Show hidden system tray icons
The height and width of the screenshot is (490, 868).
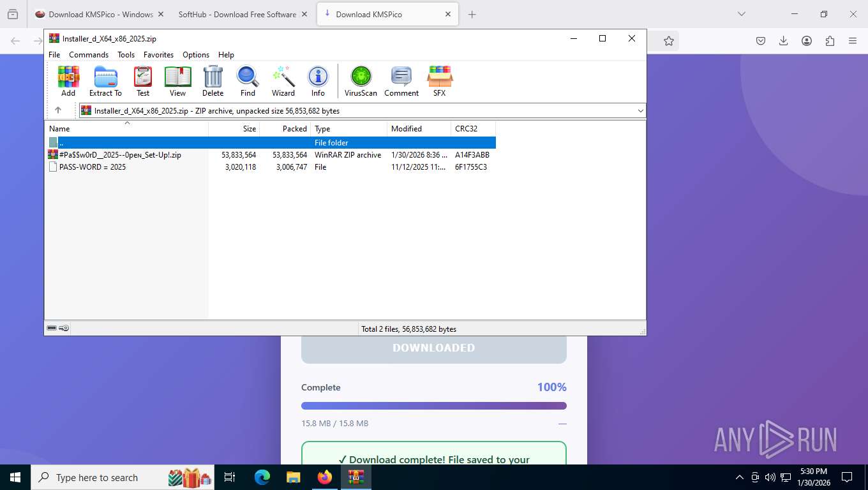pyautogui.click(x=740, y=477)
